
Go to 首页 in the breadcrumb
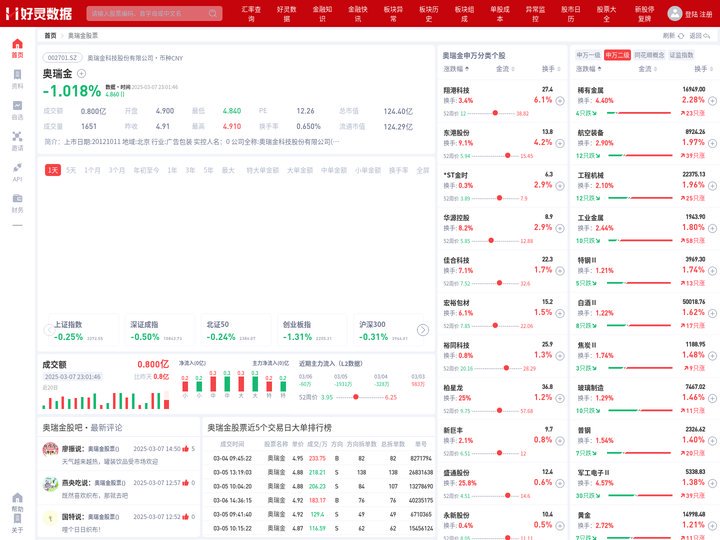pos(51,36)
